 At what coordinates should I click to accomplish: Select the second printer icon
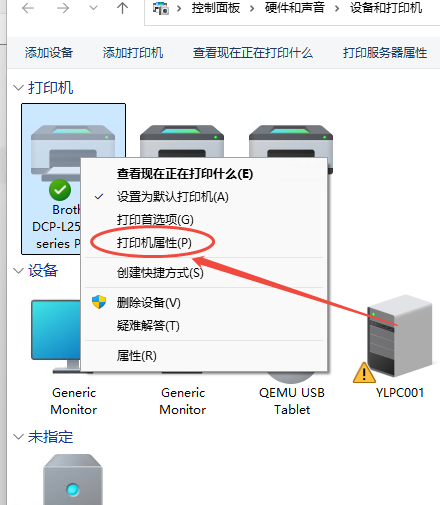click(x=182, y=141)
